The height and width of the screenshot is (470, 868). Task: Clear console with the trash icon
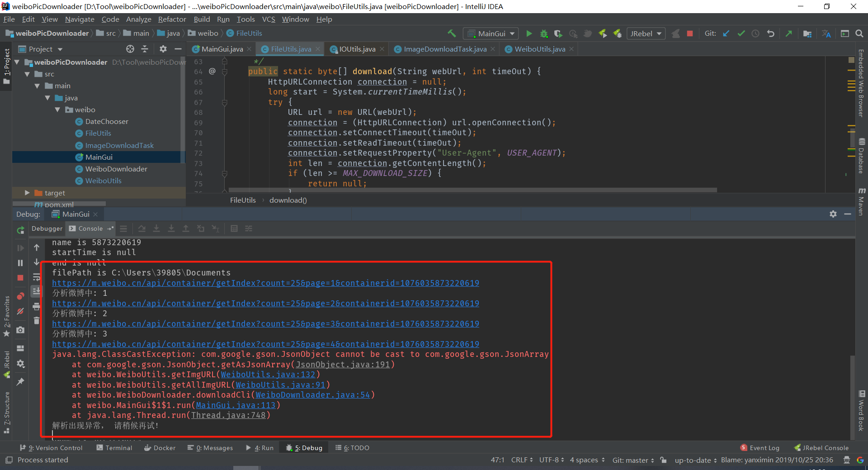click(37, 321)
